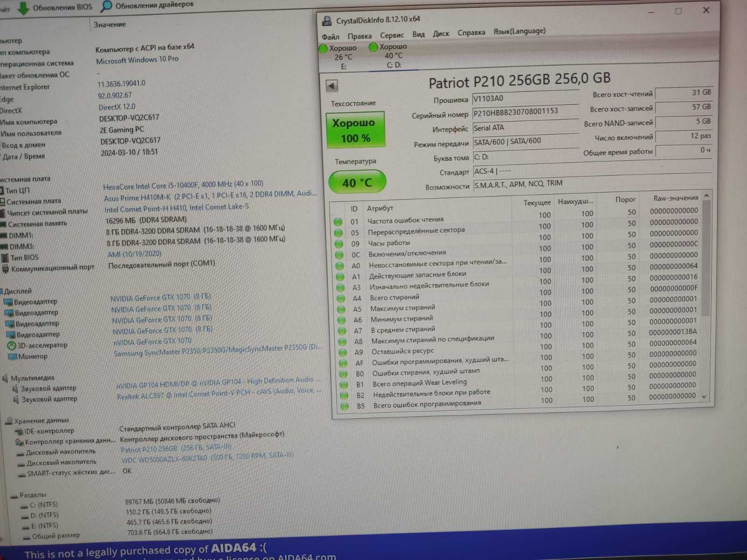Click Обновления драйверов in AIDA64 toolbar
The height and width of the screenshot is (560, 747).
pos(154,5)
